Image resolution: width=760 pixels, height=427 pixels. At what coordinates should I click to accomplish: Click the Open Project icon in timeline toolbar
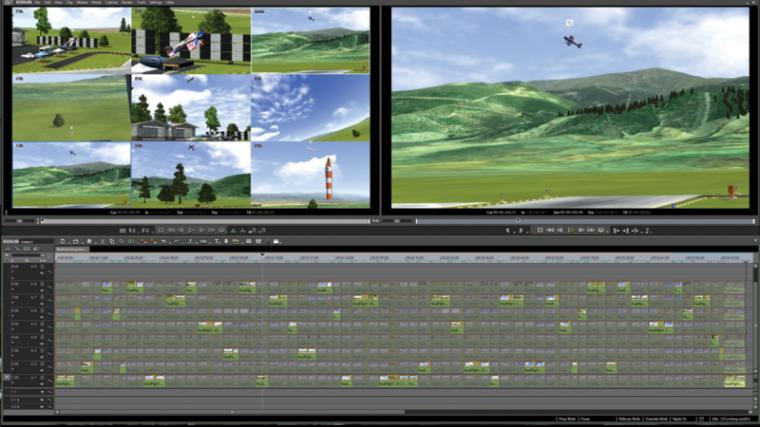76,241
